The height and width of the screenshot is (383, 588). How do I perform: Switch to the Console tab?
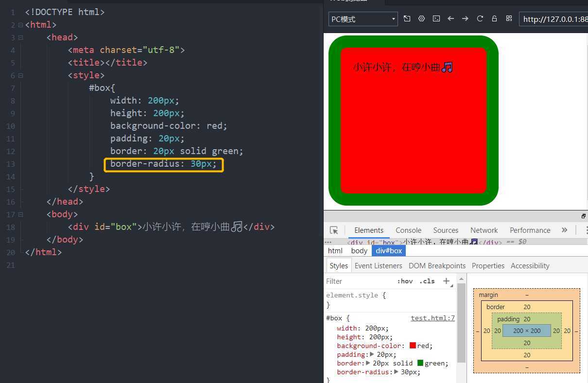408,230
